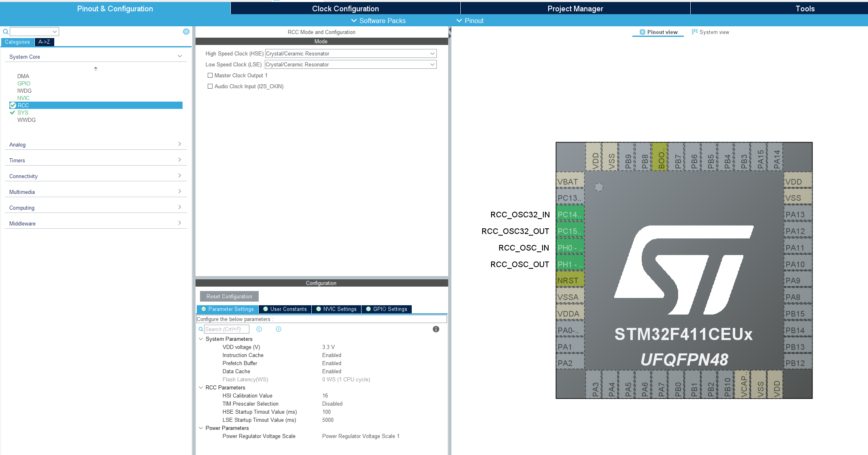Image resolution: width=868 pixels, height=455 pixels.
Task: Enable Master Clock Output 1 checkbox
Action: [210, 75]
